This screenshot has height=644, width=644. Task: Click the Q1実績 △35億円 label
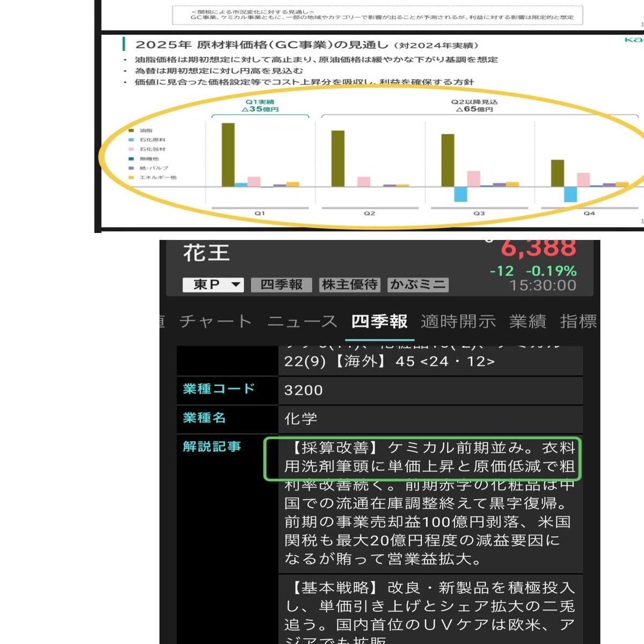pos(260,105)
